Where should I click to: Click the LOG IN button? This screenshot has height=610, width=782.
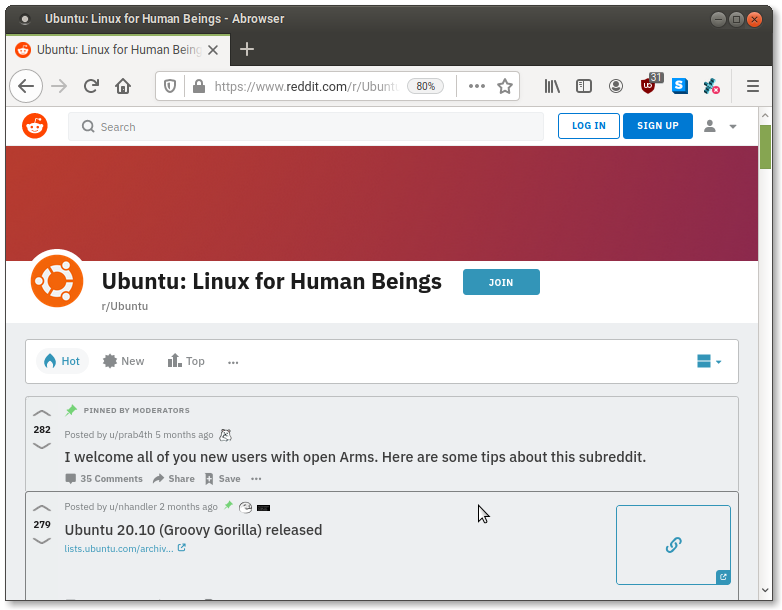(x=588, y=126)
